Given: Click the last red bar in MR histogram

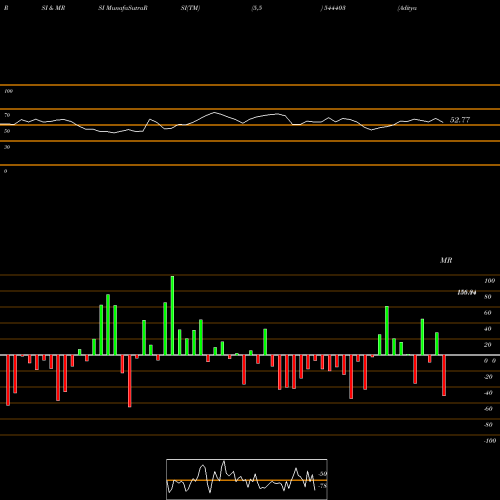Looking at the screenshot, I should [x=444, y=375].
